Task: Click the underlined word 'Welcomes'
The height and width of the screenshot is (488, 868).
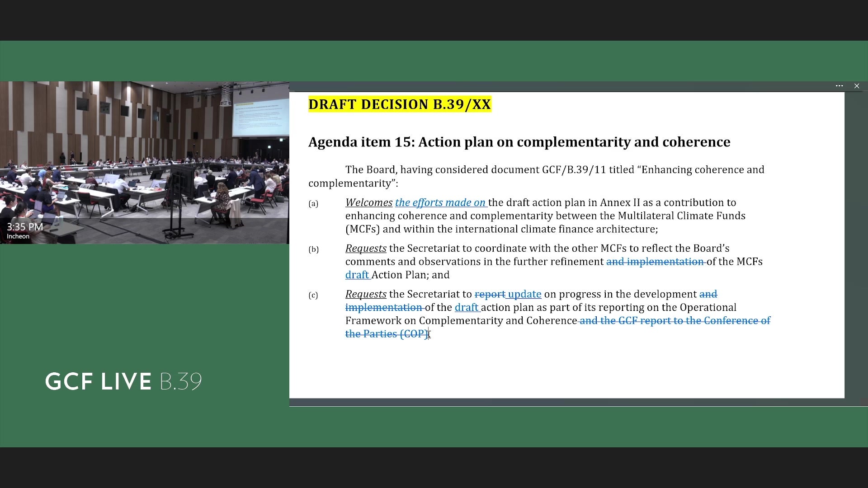Action: [369, 203]
